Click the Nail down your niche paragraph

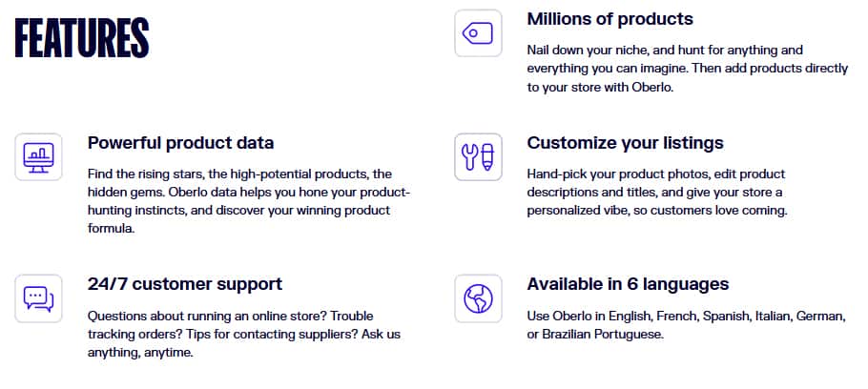click(687, 69)
